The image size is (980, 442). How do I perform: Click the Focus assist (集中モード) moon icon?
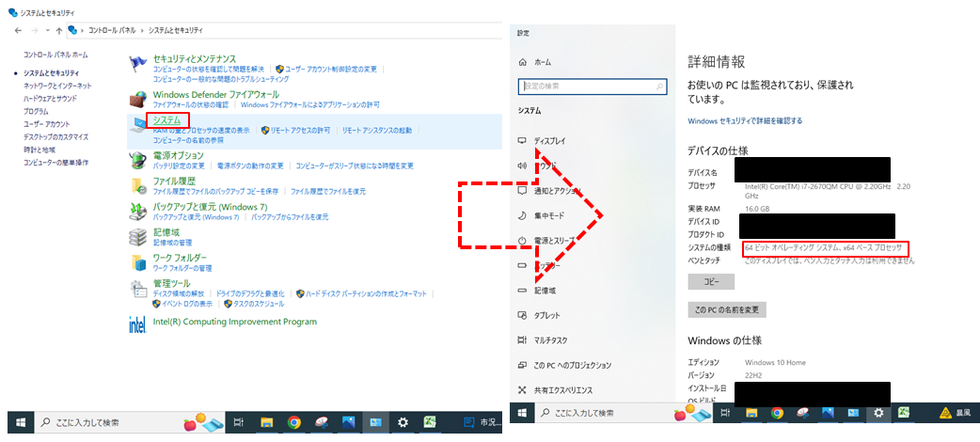click(x=523, y=215)
